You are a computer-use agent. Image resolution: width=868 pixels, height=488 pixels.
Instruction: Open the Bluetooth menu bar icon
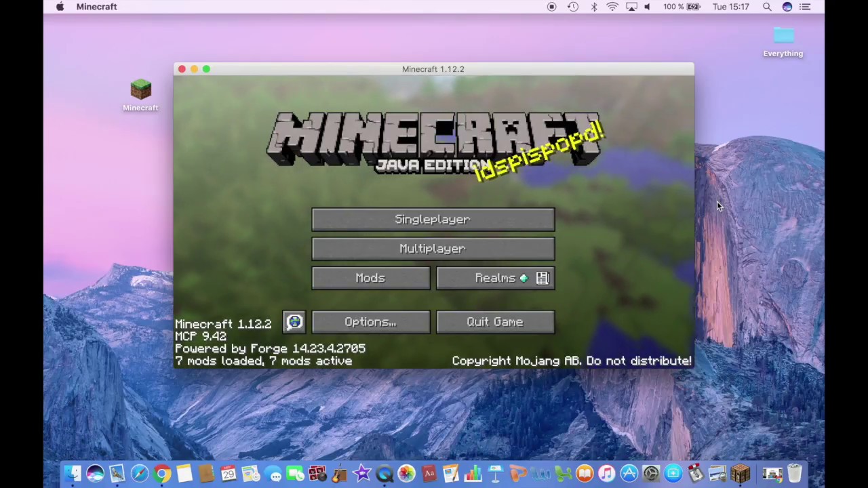tap(593, 7)
